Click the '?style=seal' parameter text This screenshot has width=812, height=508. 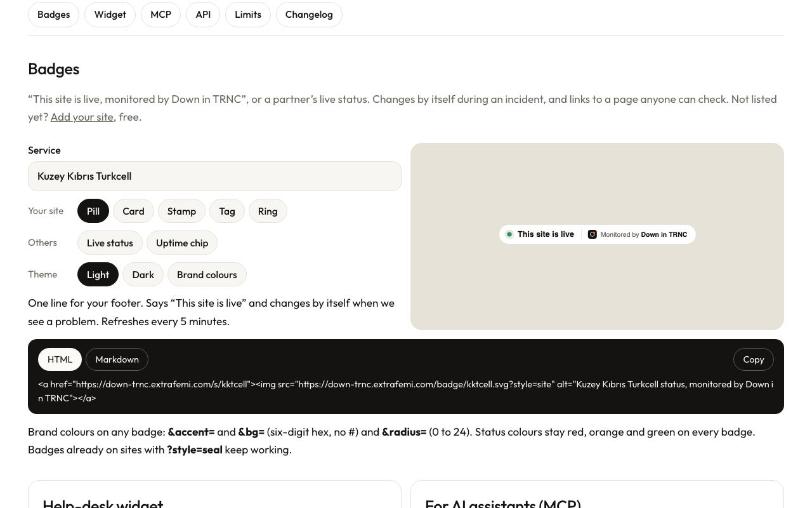[195, 450]
